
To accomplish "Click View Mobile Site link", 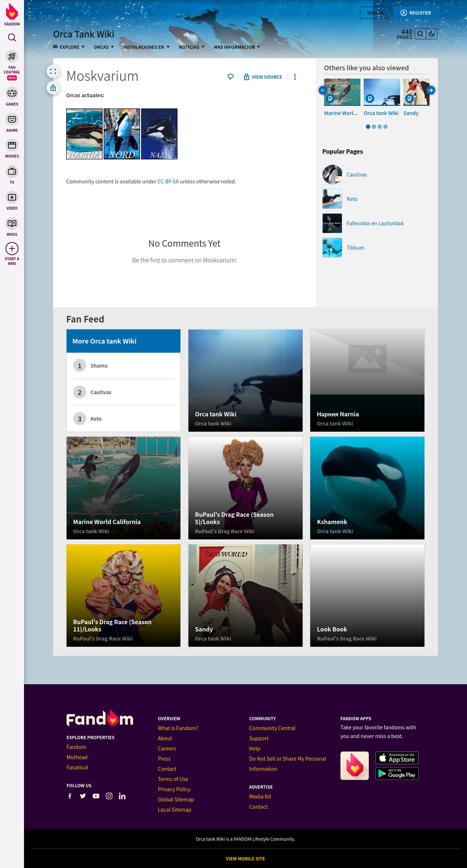I will (245, 859).
